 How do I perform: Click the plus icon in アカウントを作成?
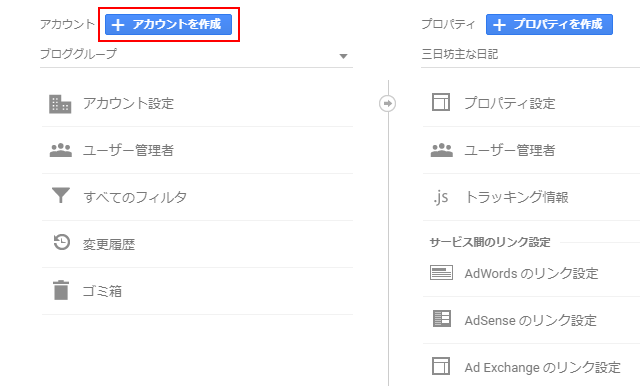118,25
